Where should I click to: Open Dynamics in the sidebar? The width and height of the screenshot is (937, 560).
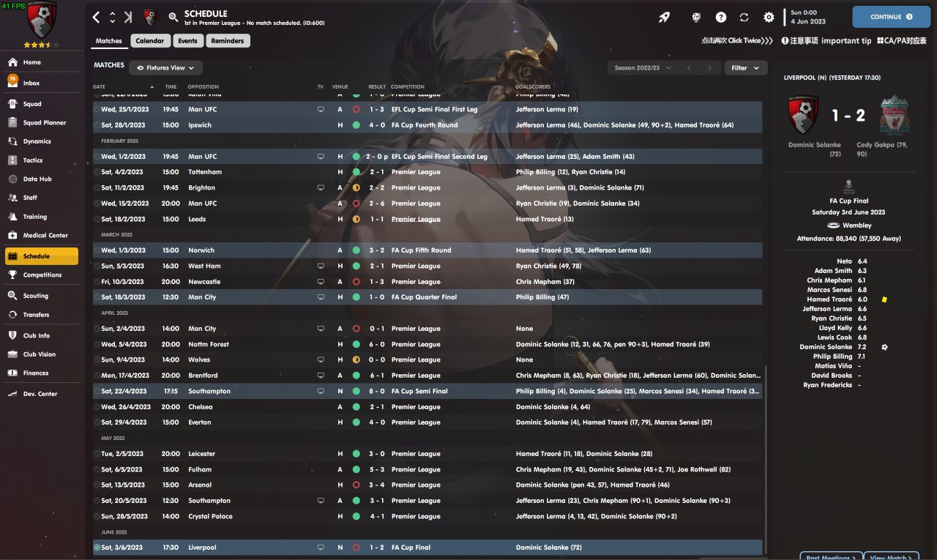coord(42,141)
